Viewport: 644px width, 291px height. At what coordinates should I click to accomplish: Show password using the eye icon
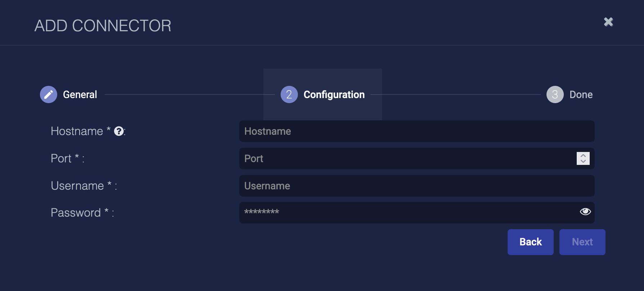click(585, 212)
